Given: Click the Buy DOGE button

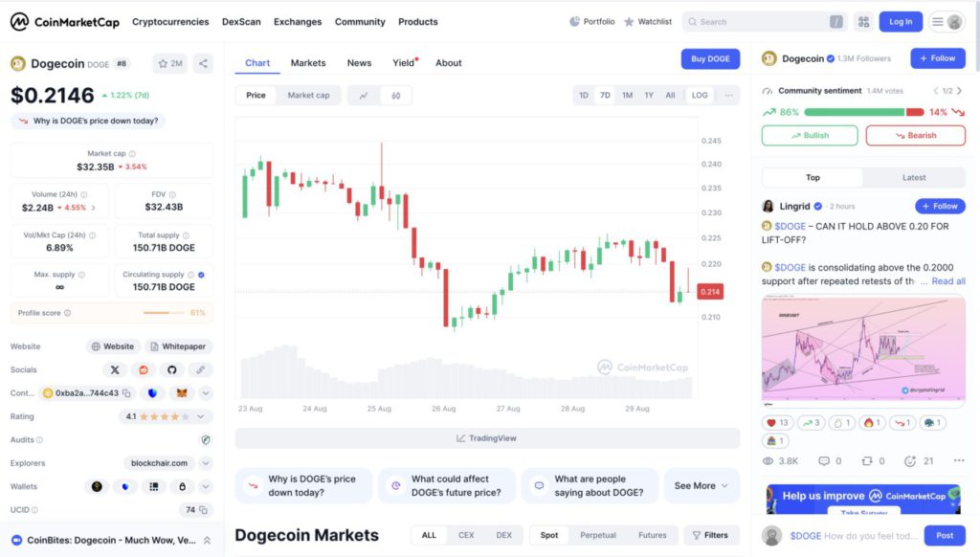Looking at the screenshot, I should (x=709, y=58).
